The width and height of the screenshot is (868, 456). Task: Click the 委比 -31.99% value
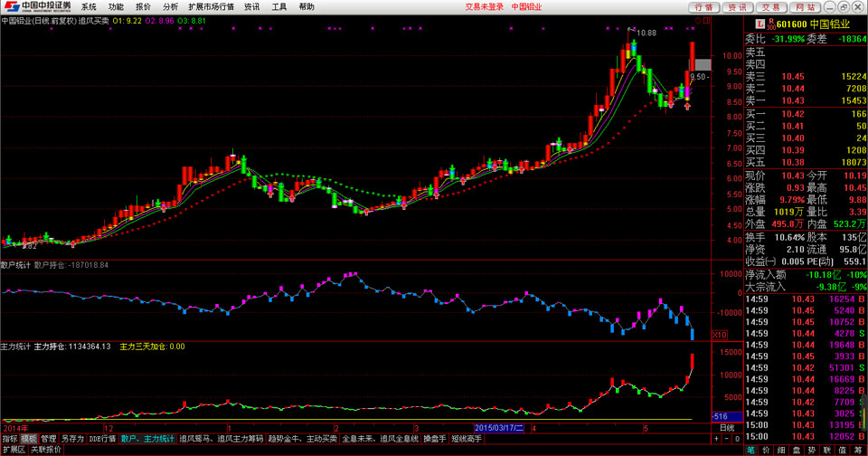(788, 39)
